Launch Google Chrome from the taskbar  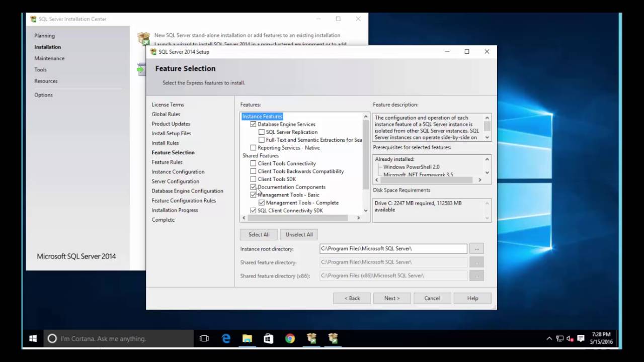(x=290, y=338)
